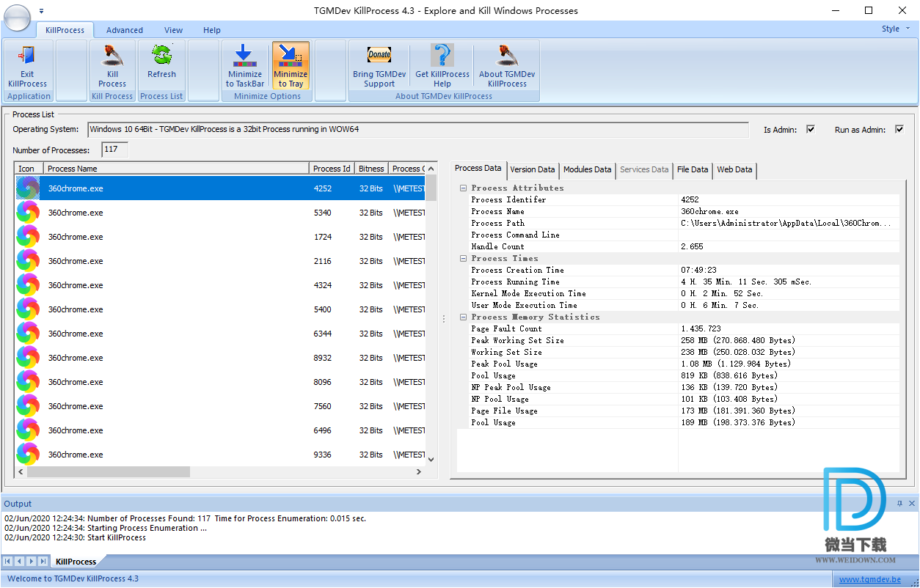Sort by the Process Name column header
Viewport: 920px width, 588px height.
pyautogui.click(x=176, y=169)
